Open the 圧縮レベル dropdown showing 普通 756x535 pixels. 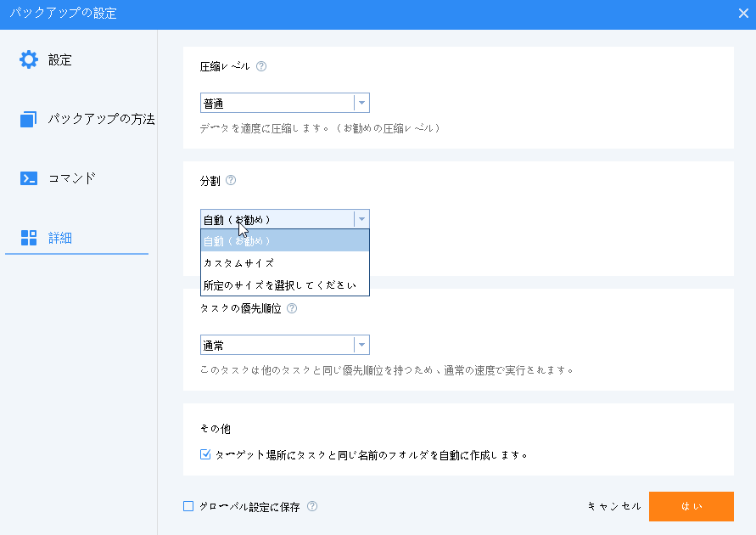[361, 103]
